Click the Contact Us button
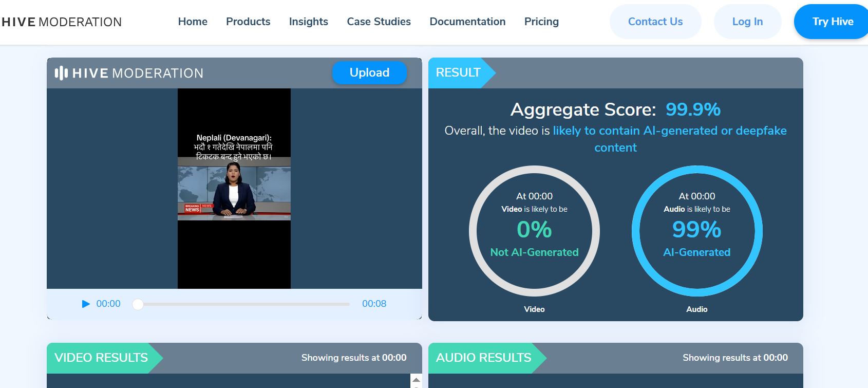Image resolution: width=868 pixels, height=388 pixels. 655,22
